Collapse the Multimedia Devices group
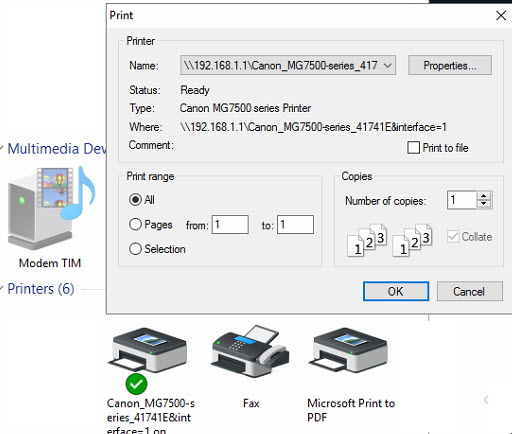 2,148
